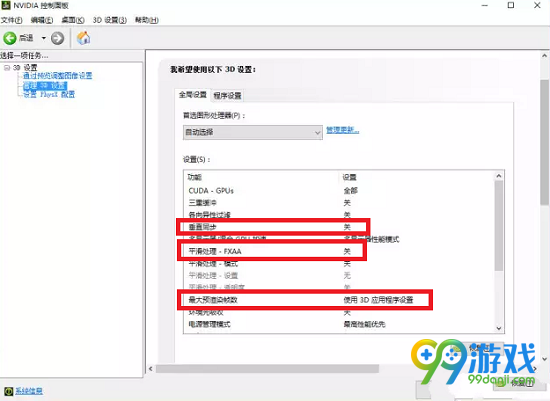This screenshot has width=550, height=401.
Task: Select the 平滑处理 - FXAA setting row
Action: tap(339, 251)
